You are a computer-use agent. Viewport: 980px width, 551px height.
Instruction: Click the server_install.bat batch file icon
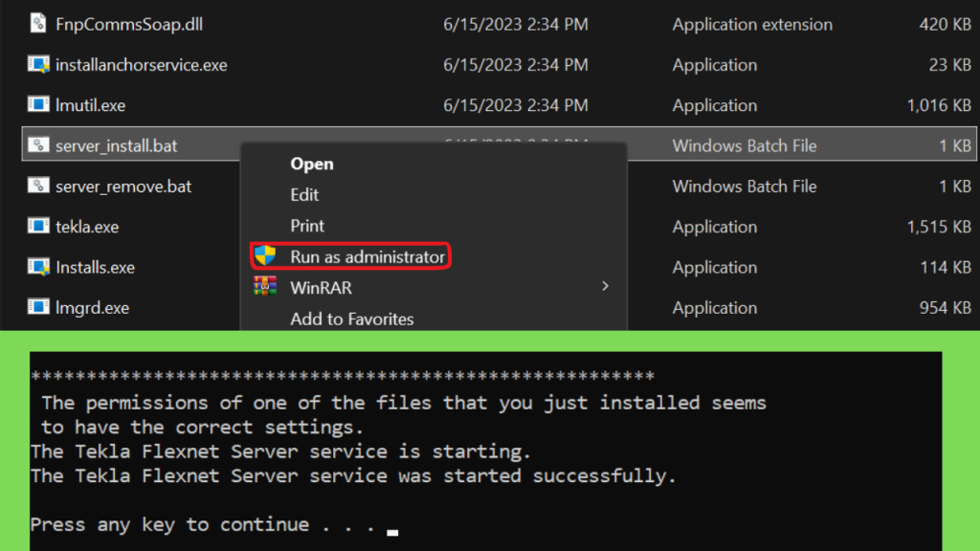[x=38, y=145]
